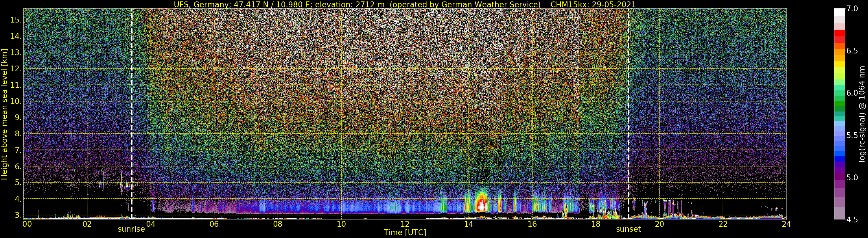The image size is (868, 238).
Task: Click the time axis tick "08"
Action: 278,224
